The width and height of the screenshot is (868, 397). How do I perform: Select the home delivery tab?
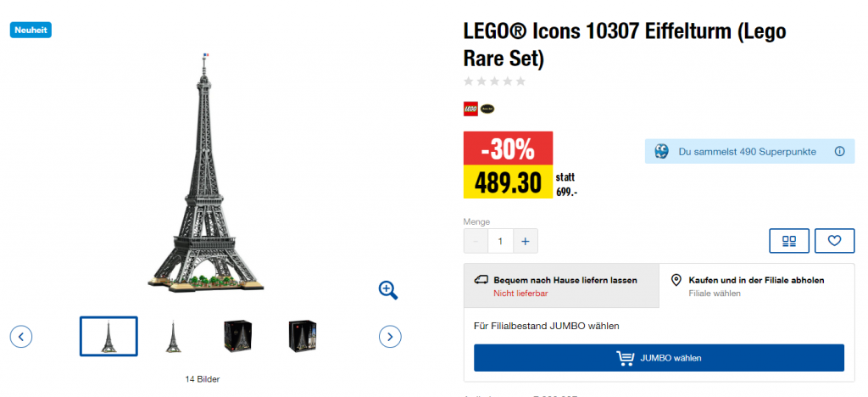[x=561, y=285]
